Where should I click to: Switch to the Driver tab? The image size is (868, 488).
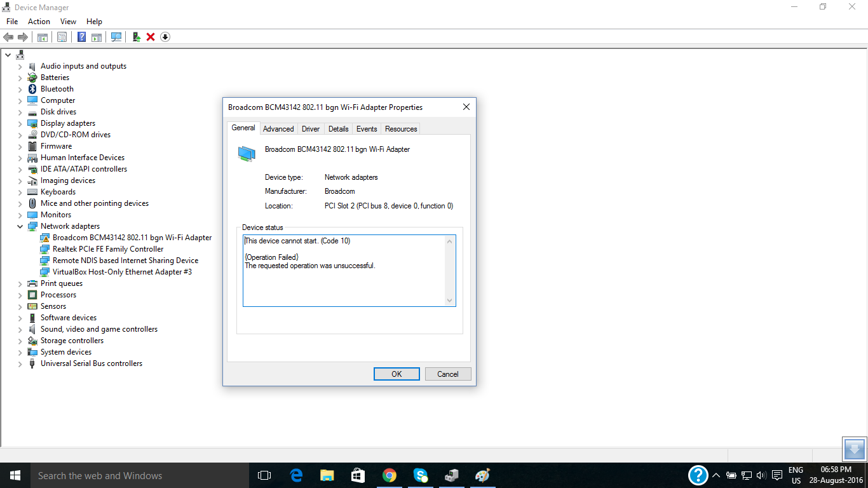click(311, 129)
